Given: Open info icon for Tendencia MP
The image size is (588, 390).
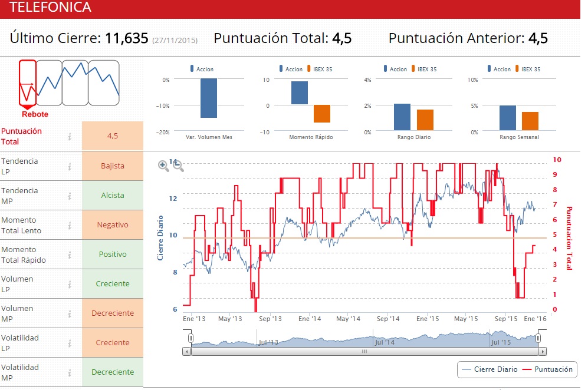Looking at the screenshot, I should [x=70, y=196].
